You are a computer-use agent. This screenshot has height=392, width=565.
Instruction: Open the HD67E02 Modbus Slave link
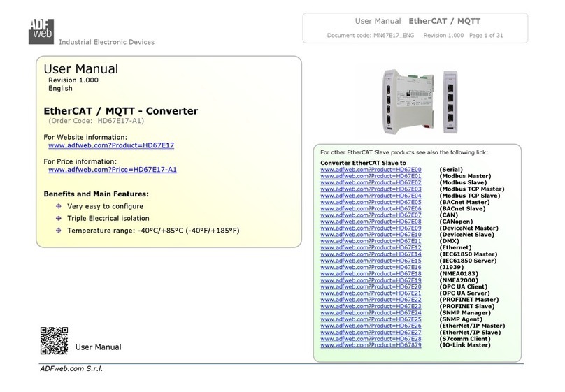pos(371,182)
